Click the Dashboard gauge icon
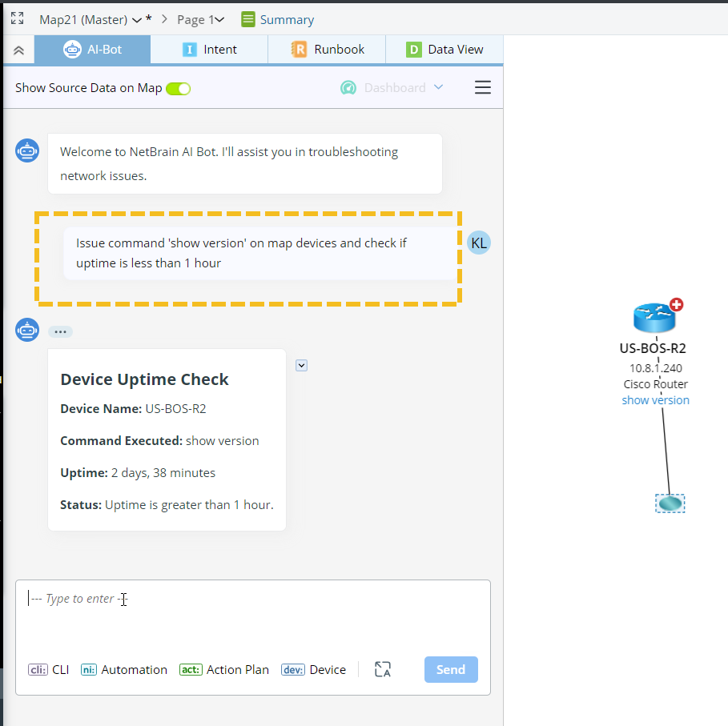The width and height of the screenshot is (728, 726). [348, 88]
